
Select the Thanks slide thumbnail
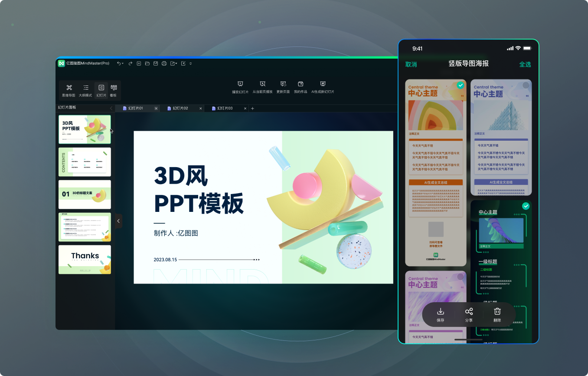85,260
